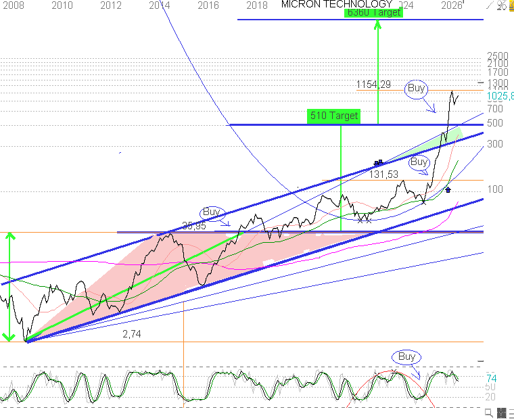Click the 2,74 low price label
This screenshot has height=420, width=514.
click(132, 334)
